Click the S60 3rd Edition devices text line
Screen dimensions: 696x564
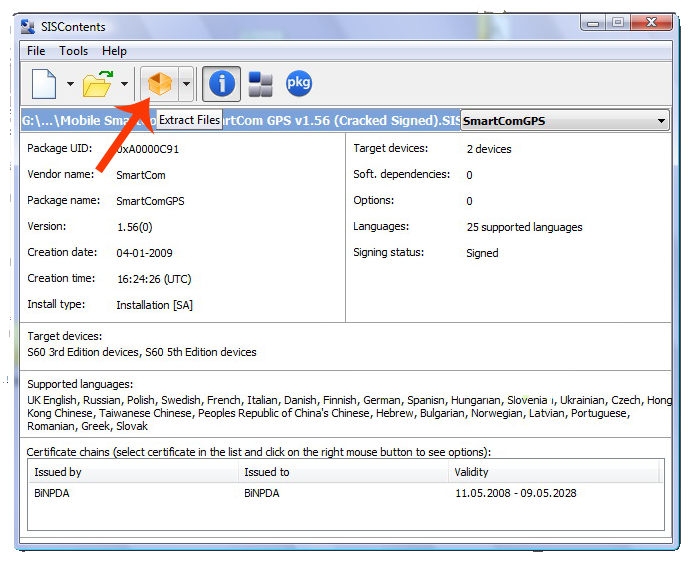coord(142,352)
